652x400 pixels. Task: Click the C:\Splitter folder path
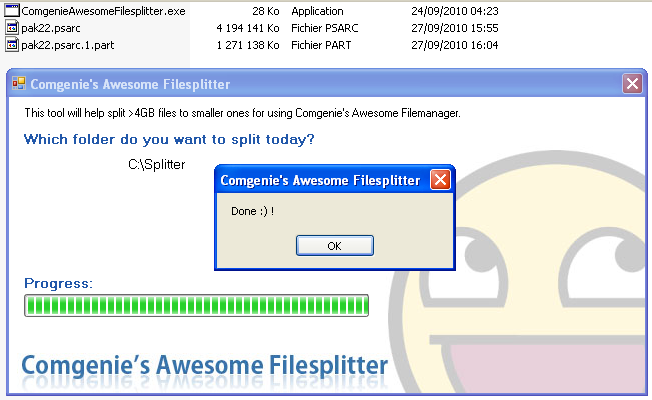[x=157, y=165]
